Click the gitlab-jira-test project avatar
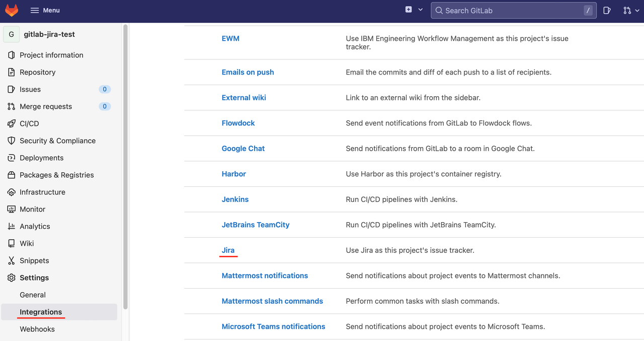The image size is (644, 341). pyautogui.click(x=12, y=34)
